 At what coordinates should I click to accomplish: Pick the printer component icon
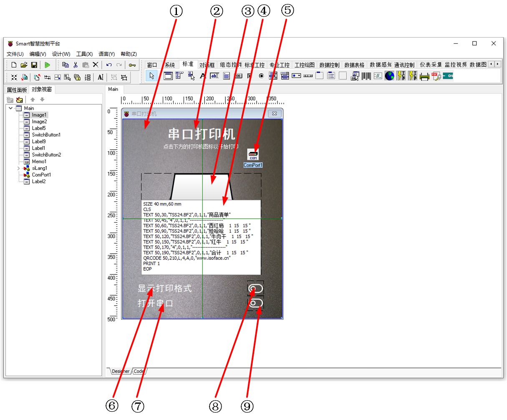tap(424, 76)
